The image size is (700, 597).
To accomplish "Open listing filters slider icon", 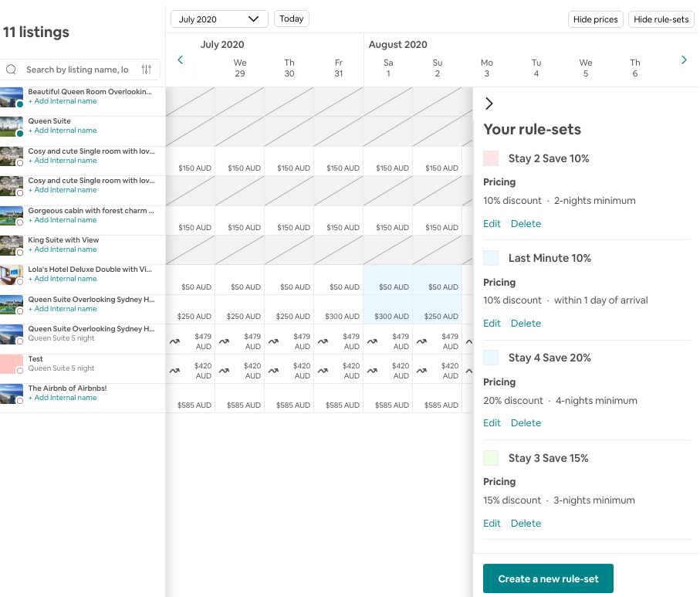I will [147, 70].
